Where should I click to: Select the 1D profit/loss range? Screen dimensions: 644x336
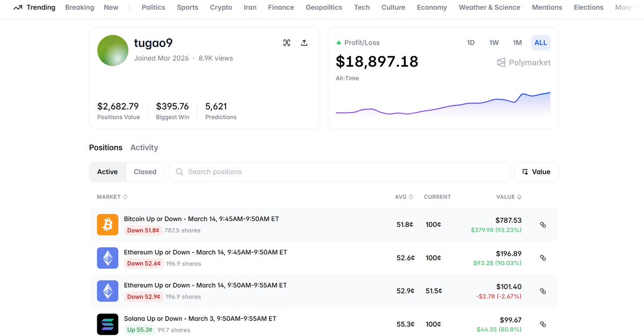(471, 43)
